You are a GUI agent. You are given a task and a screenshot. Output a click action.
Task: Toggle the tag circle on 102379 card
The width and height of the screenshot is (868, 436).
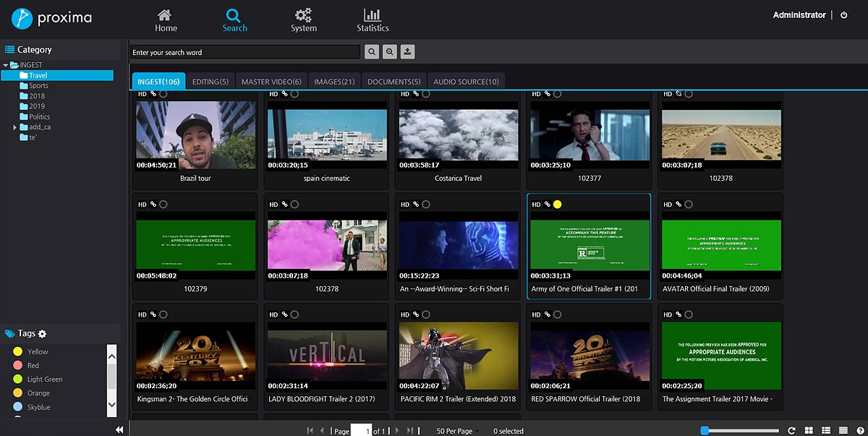163,205
